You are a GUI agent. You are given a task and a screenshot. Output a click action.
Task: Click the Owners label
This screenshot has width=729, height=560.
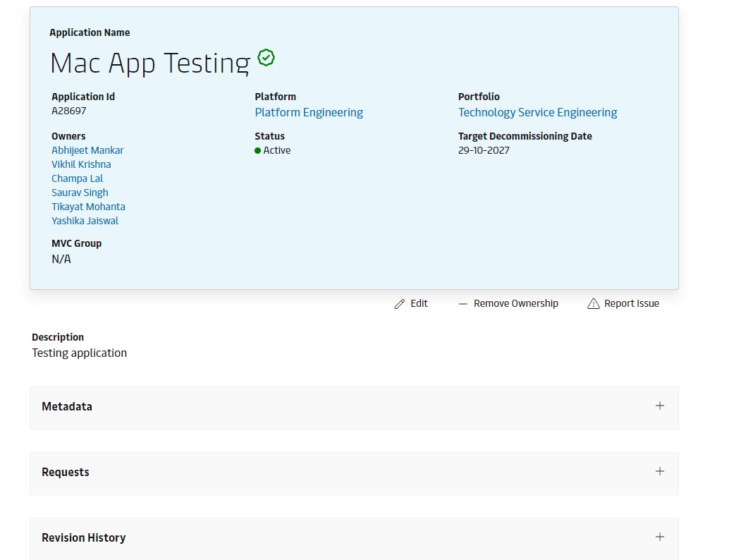coord(68,136)
